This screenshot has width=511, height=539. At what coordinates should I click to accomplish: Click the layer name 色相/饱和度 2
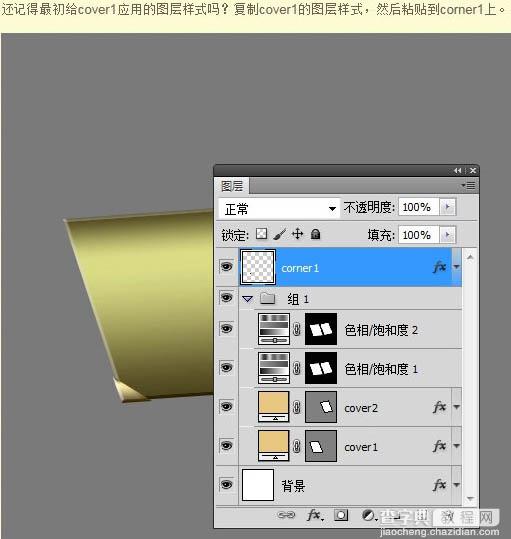381,330
